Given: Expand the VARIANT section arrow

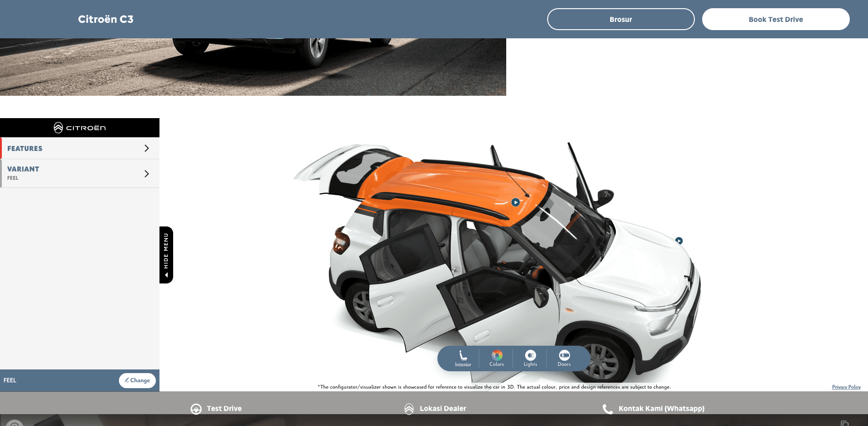Looking at the screenshot, I should click(146, 173).
